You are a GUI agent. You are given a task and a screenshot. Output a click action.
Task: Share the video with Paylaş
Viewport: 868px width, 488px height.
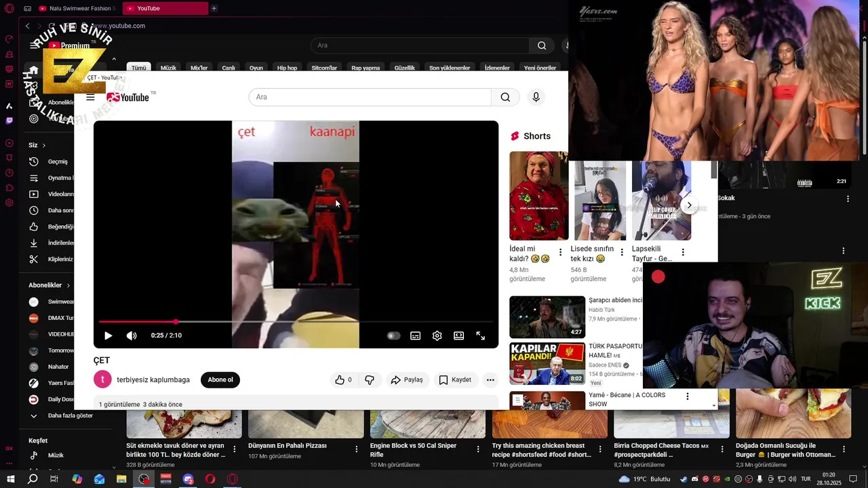coord(407,380)
